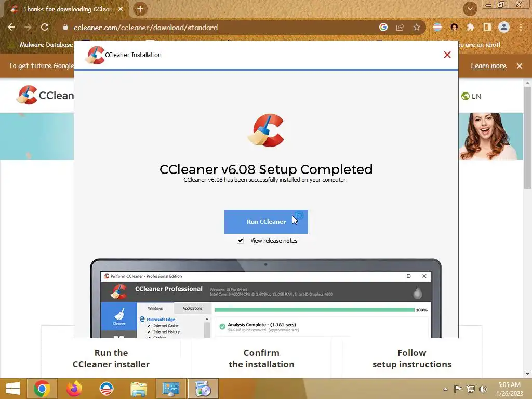Click the striped flag extension icon
The image size is (532, 399).
(437, 27)
